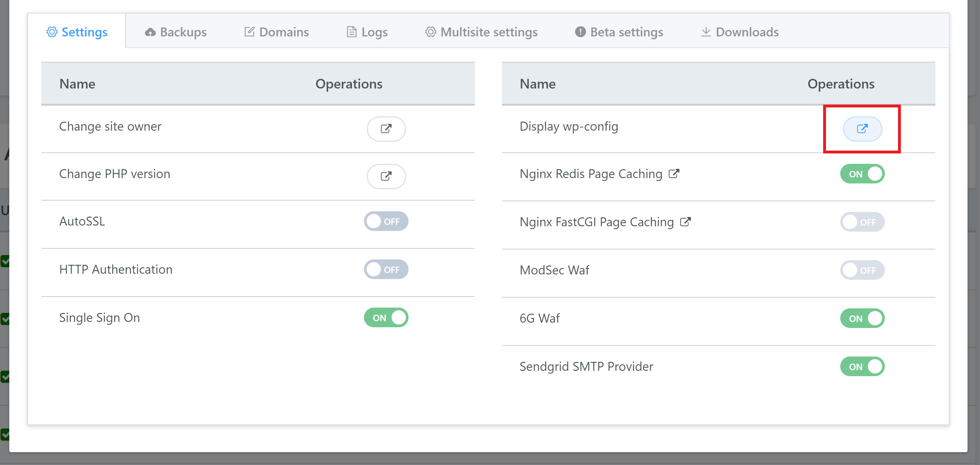The height and width of the screenshot is (465, 980).
Task: Click the left table 'Operations' header
Action: pos(349,84)
